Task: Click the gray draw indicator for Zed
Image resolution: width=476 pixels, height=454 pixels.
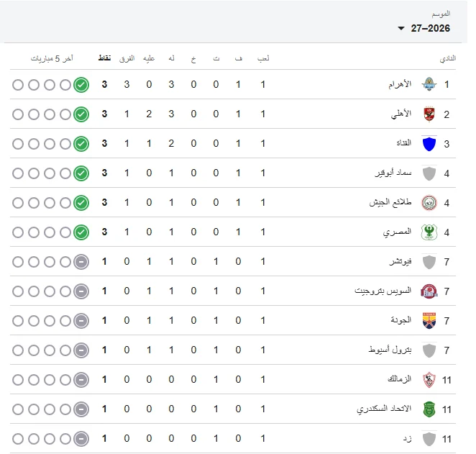Action: click(x=81, y=439)
